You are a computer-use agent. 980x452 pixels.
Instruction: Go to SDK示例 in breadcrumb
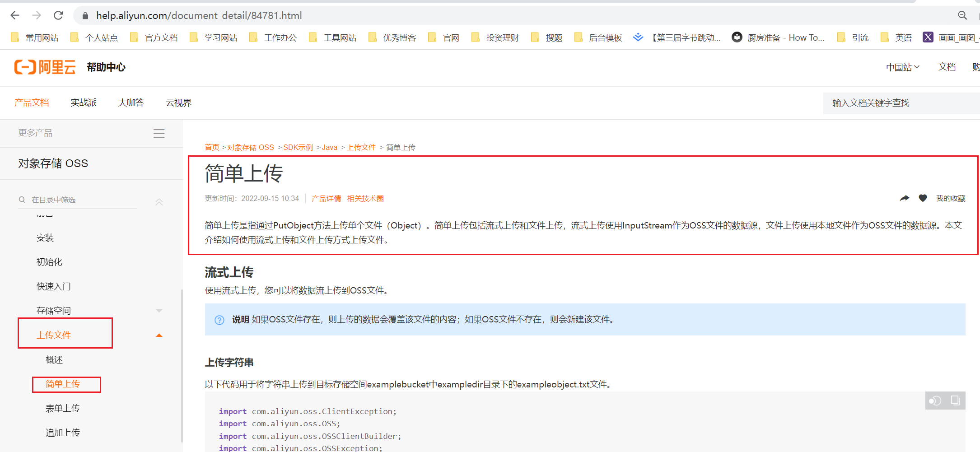click(x=298, y=147)
